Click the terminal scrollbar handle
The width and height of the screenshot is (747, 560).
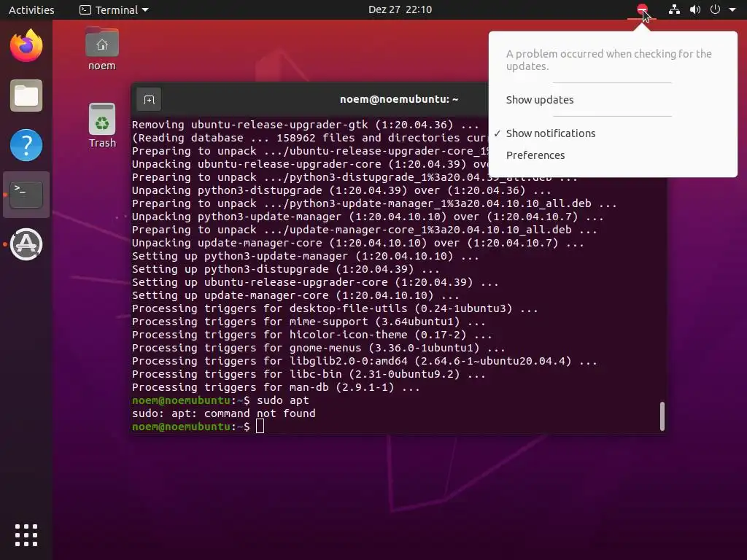(x=662, y=416)
